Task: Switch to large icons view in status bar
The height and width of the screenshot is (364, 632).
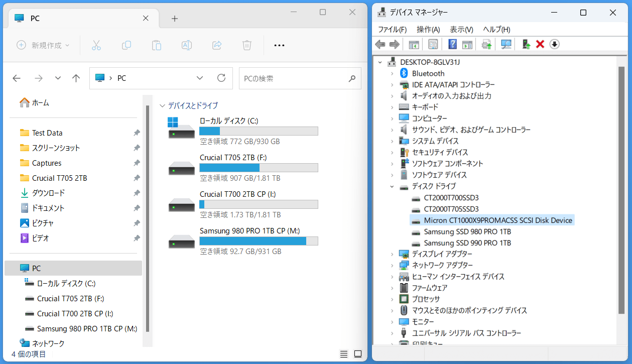Action: pyautogui.click(x=358, y=354)
